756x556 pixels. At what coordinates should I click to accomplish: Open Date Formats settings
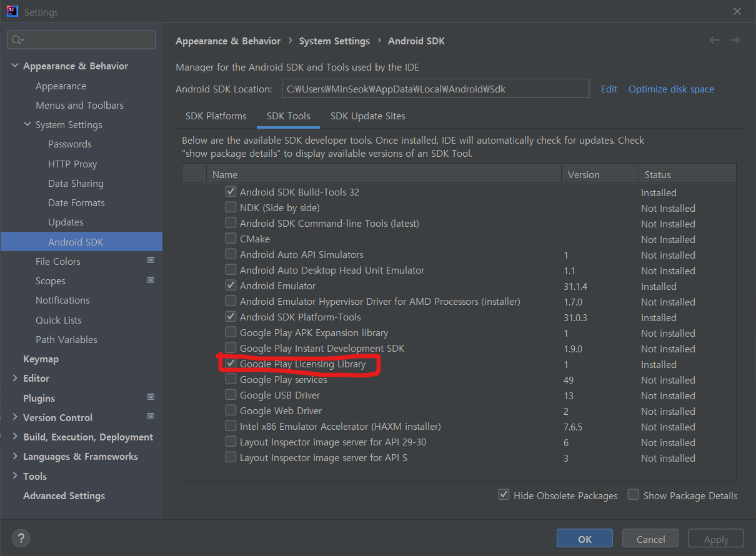76,202
